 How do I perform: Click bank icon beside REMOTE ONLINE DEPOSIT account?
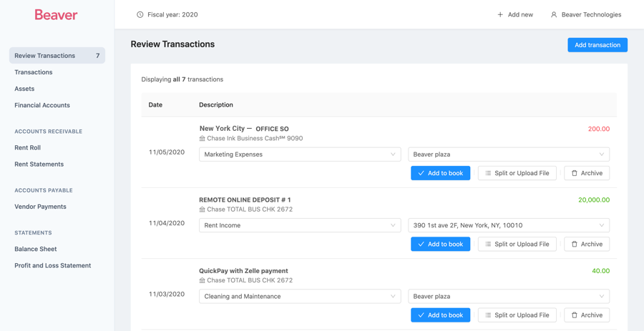click(x=203, y=209)
